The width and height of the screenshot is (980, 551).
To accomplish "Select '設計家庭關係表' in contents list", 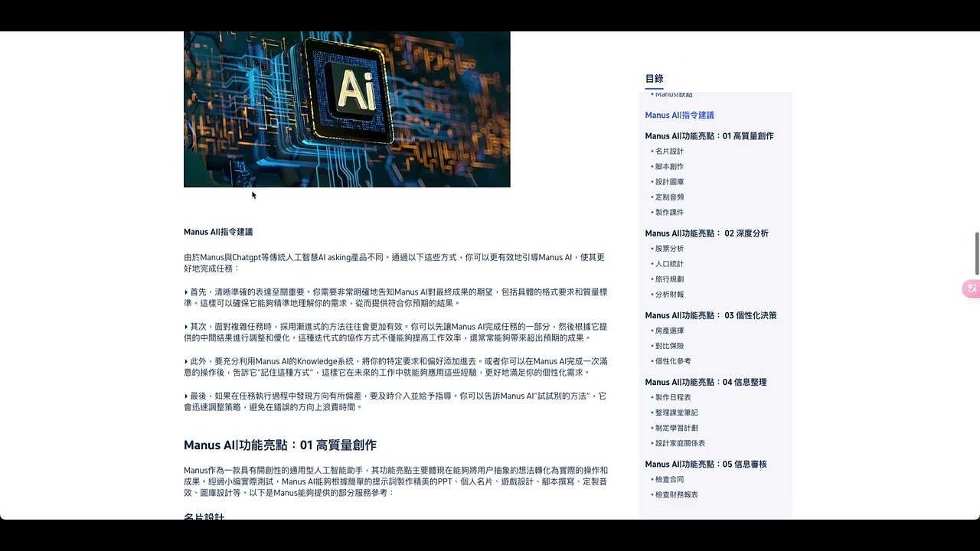I will point(680,443).
